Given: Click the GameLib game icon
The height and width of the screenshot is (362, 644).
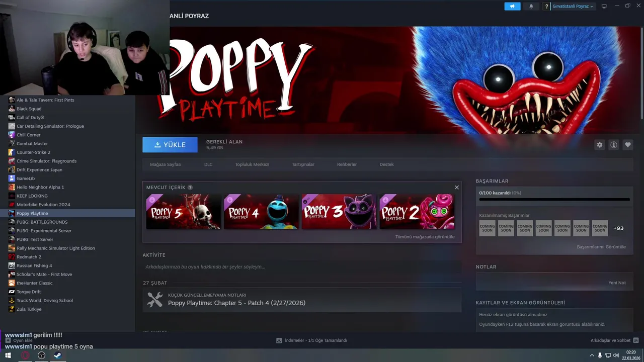Looking at the screenshot, I should tap(12, 178).
